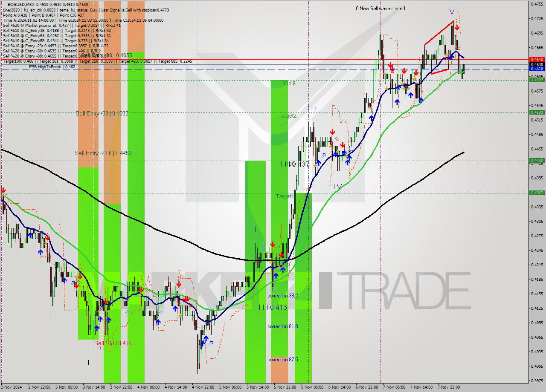Click the green 0.4430 level tag
This screenshot has height=392, width=546.
point(536,161)
